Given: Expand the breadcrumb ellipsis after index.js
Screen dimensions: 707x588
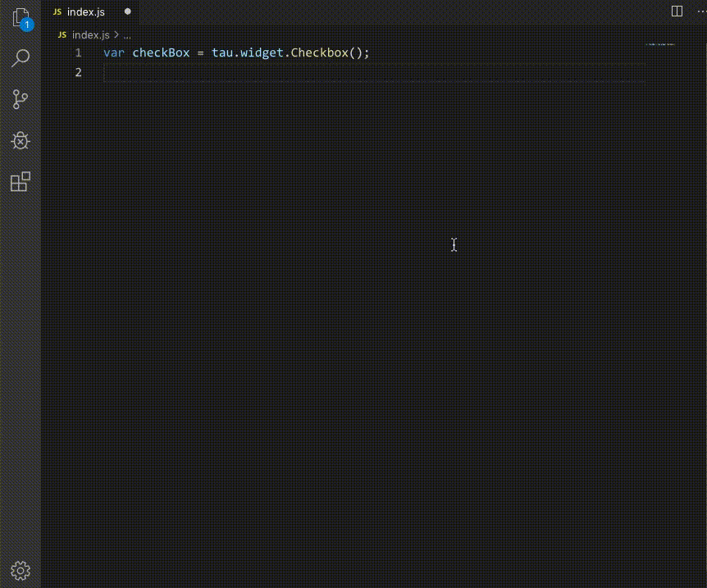Looking at the screenshot, I should click(127, 35).
